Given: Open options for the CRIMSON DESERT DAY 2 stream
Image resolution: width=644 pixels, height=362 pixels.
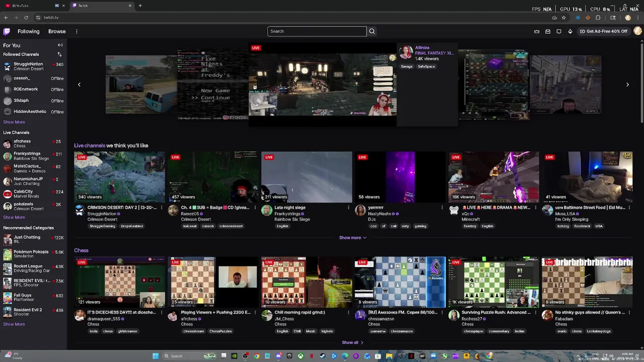Looking at the screenshot, I should [162, 208].
